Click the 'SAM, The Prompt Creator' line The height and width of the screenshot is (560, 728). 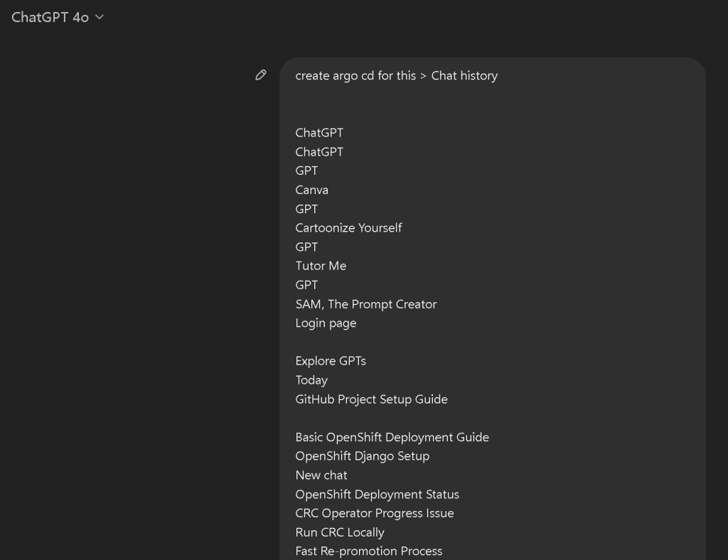[366, 304]
